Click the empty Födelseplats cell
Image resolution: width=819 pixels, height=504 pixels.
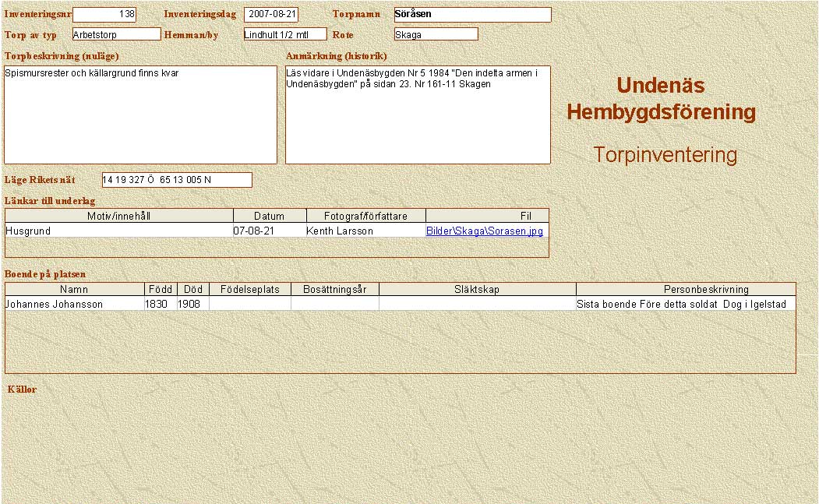pos(249,305)
